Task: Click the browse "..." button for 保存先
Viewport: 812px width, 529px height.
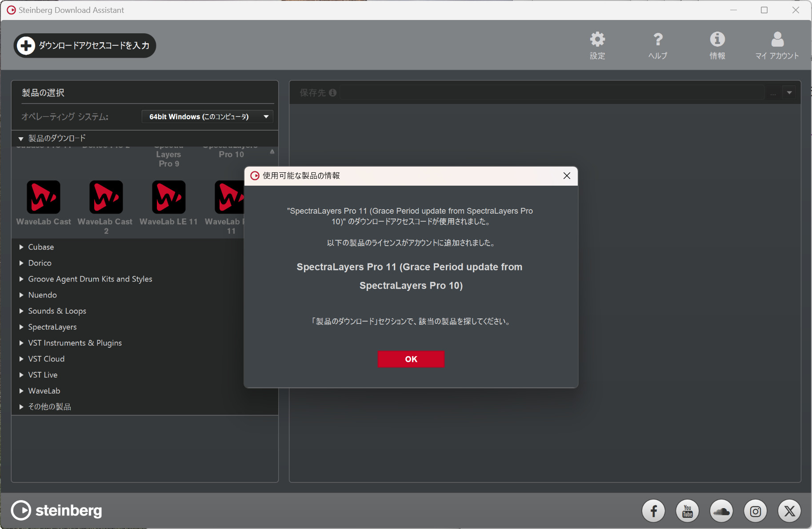Action: point(773,93)
